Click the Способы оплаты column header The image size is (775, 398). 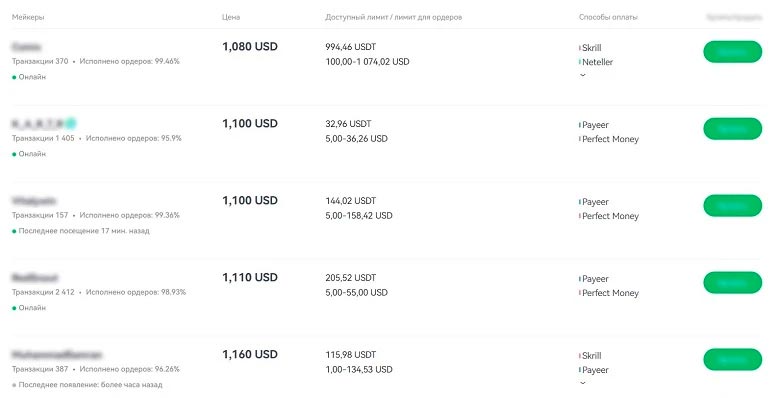(x=608, y=17)
